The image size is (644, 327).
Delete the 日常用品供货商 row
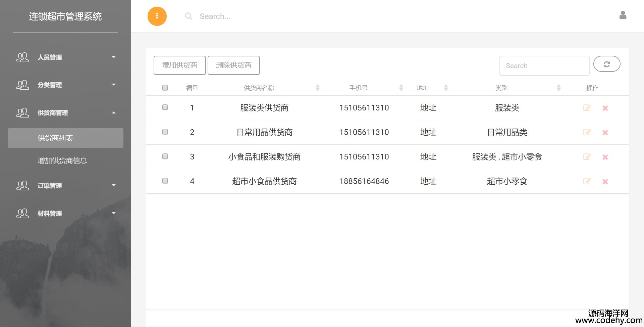605,133
